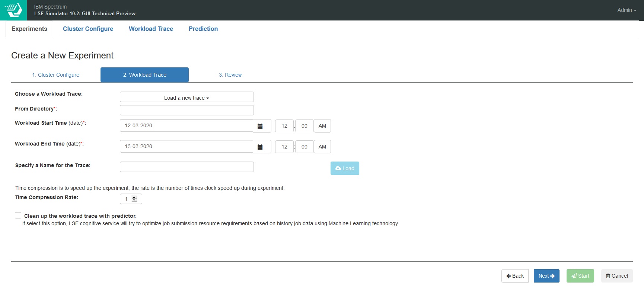Toggle AM/PM for Workload Start Time

coord(322,126)
